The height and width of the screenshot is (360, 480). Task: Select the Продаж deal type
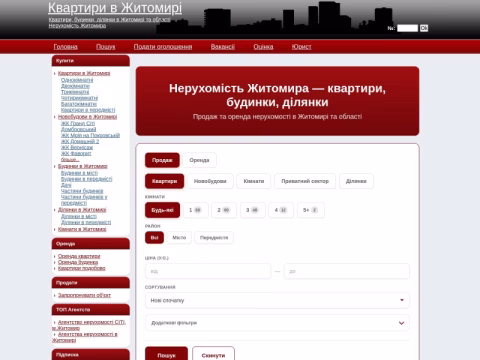pyautogui.click(x=162, y=160)
